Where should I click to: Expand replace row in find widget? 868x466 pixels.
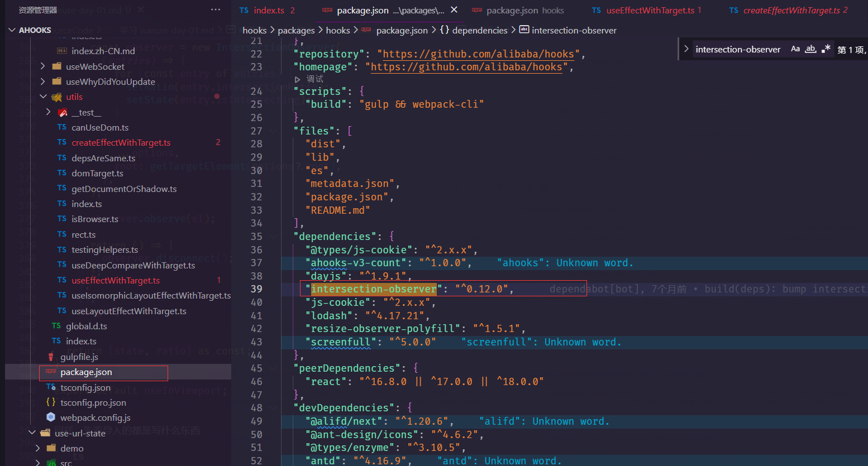click(686, 49)
